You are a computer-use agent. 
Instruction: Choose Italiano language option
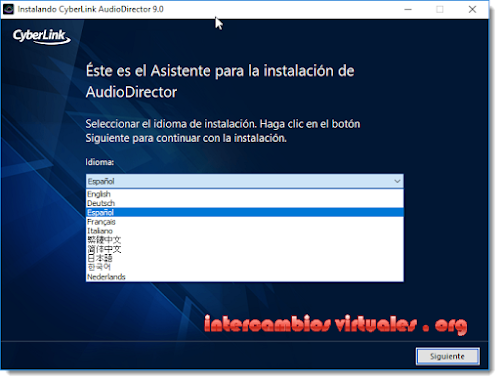point(245,231)
